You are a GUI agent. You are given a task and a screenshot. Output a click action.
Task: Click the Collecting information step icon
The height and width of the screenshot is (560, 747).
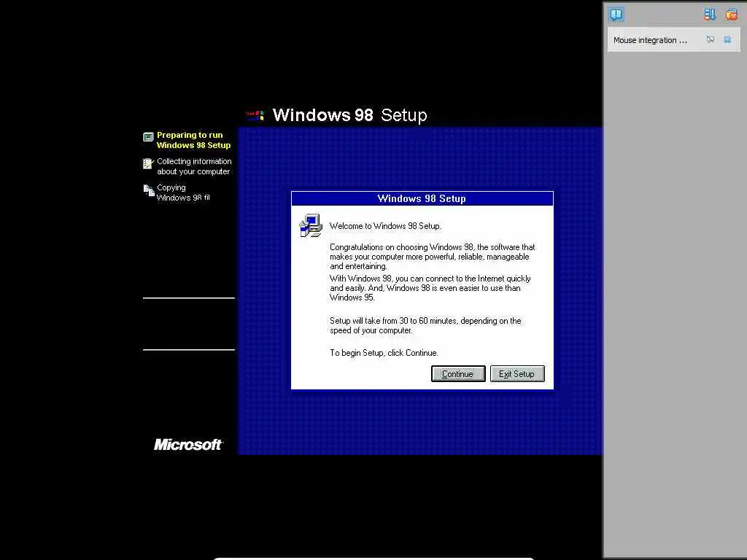pyautogui.click(x=148, y=164)
